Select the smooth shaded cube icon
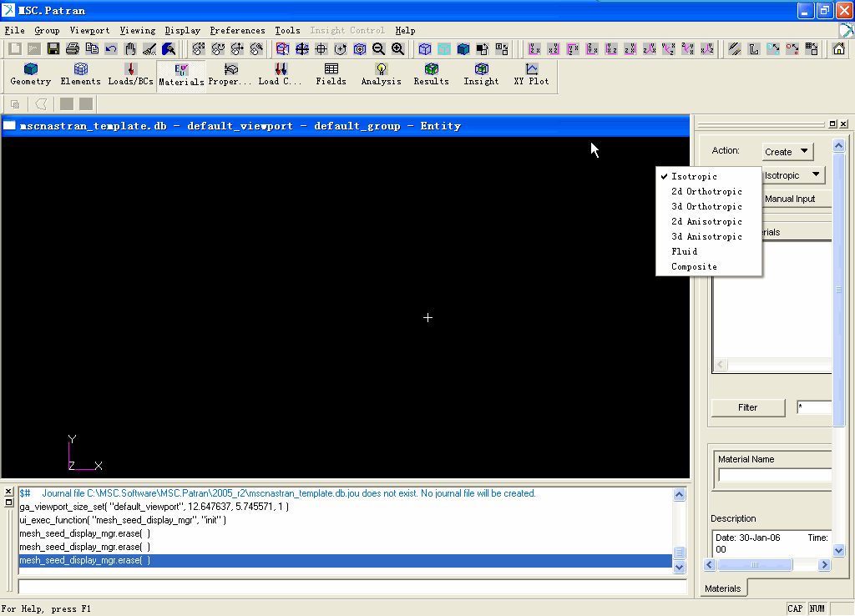 coord(463,49)
